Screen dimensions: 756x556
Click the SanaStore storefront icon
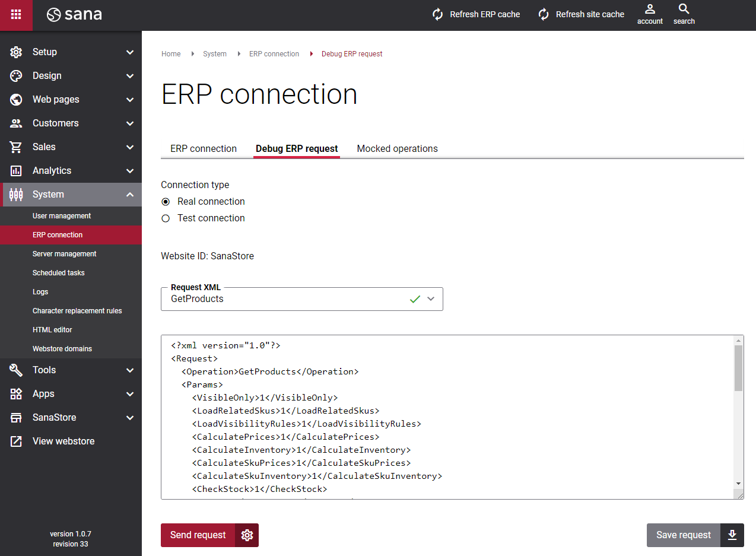tap(16, 418)
